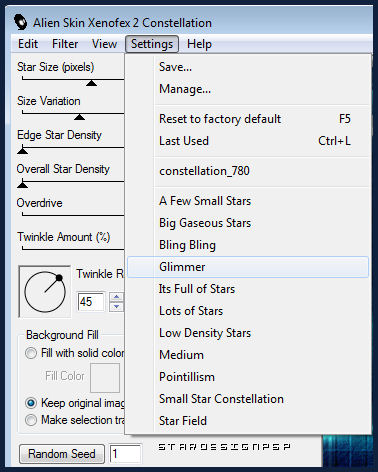Click the Twinkle Rotation value field
Viewport: 378px width, 472px height.
coord(91,302)
